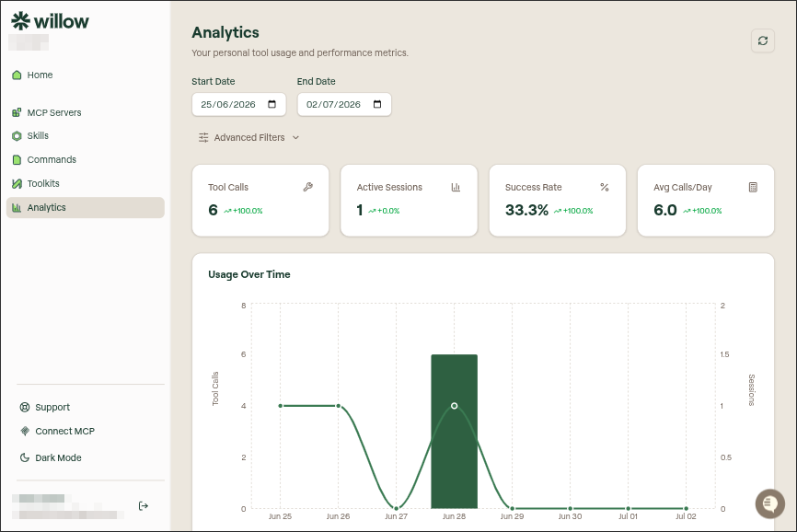797x532 pixels.
Task: Open the chat bubble widget
Action: click(770, 503)
